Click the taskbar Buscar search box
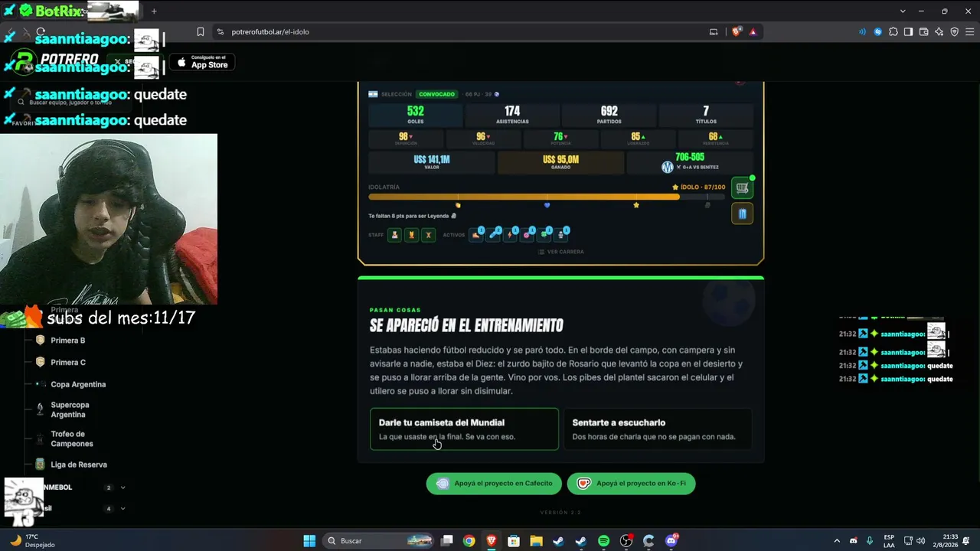The image size is (980, 551). point(380,541)
